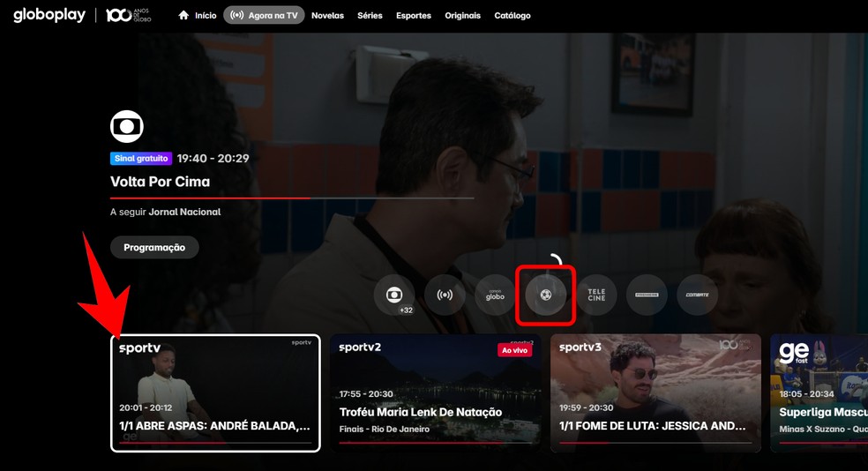This screenshot has height=471, width=868.
Task: Click the Volta Por Cima title
Action: tap(160, 182)
